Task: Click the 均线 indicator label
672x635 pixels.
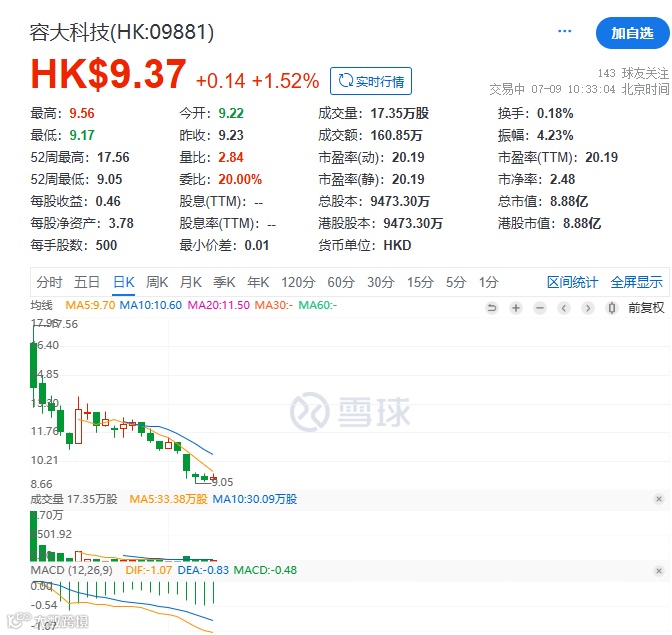Action: point(42,306)
